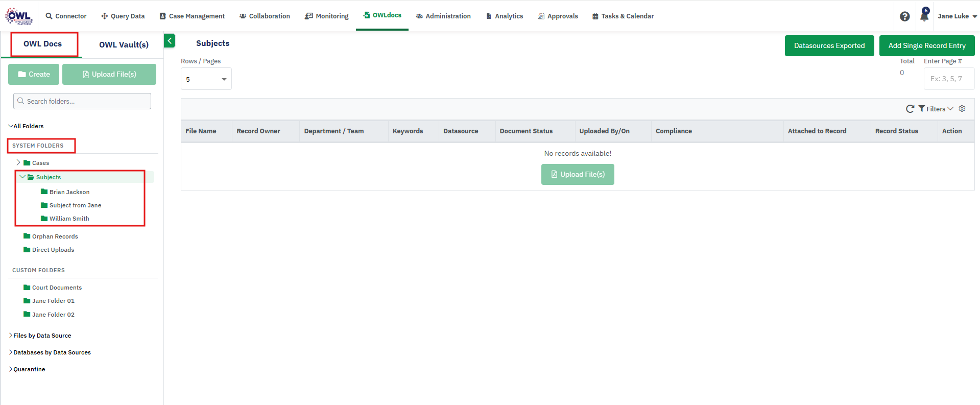Click the open Subjects folder icon
Viewport: 980px width, 405px height.
pyautogui.click(x=31, y=177)
